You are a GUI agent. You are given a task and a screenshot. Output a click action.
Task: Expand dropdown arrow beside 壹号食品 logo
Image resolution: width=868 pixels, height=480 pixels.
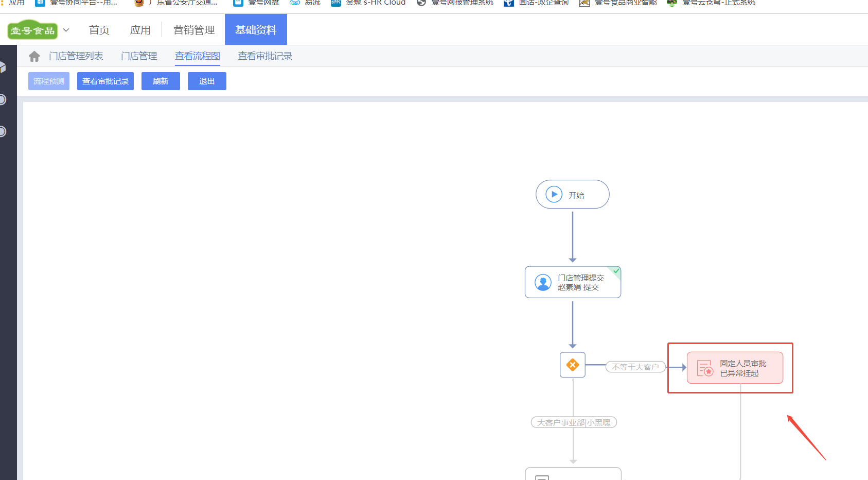(x=66, y=30)
